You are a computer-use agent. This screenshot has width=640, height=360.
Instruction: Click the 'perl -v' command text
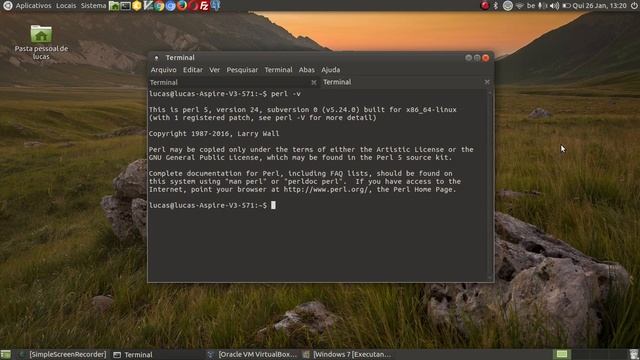[286, 94]
